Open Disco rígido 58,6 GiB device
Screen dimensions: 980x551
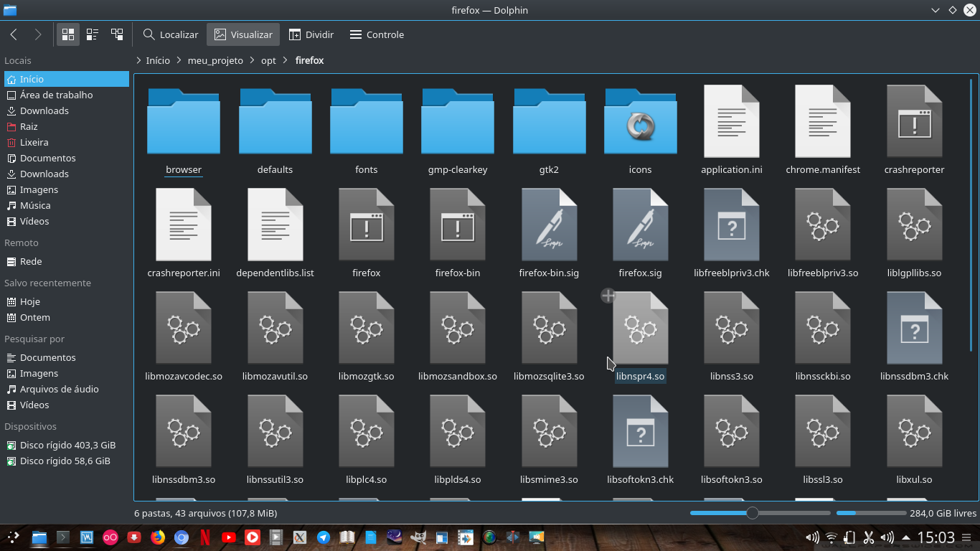pyautogui.click(x=67, y=461)
